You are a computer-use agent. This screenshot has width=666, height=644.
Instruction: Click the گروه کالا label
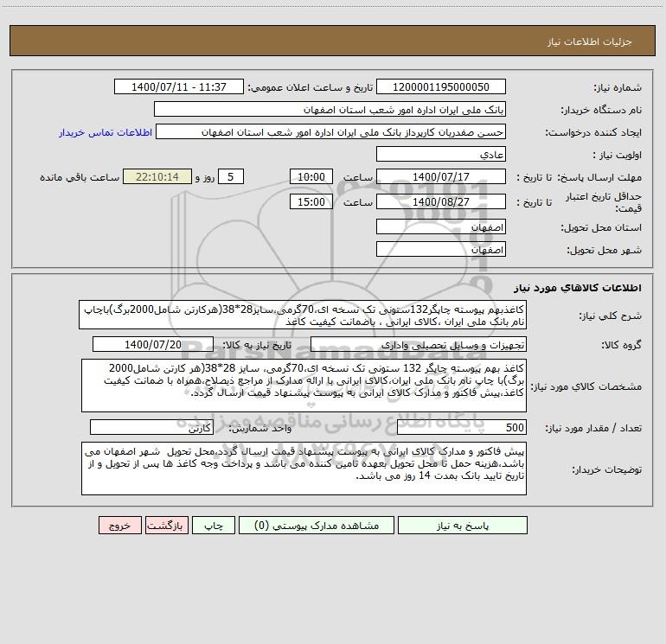point(621,345)
